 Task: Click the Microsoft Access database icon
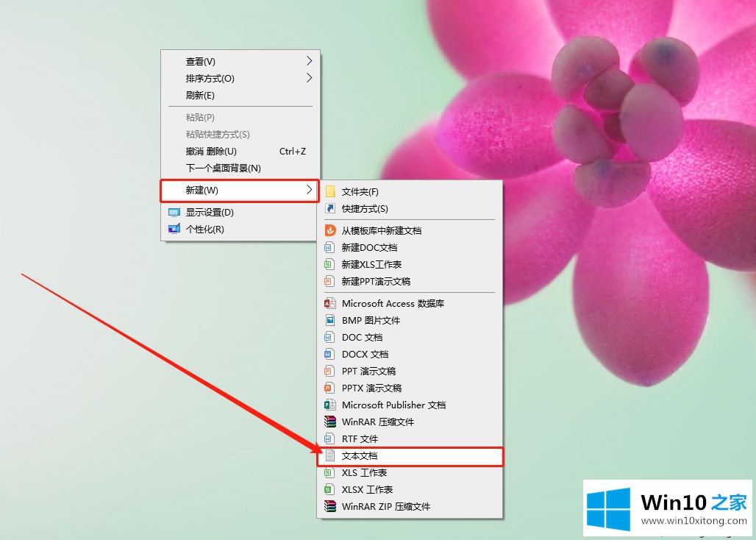tap(330, 303)
